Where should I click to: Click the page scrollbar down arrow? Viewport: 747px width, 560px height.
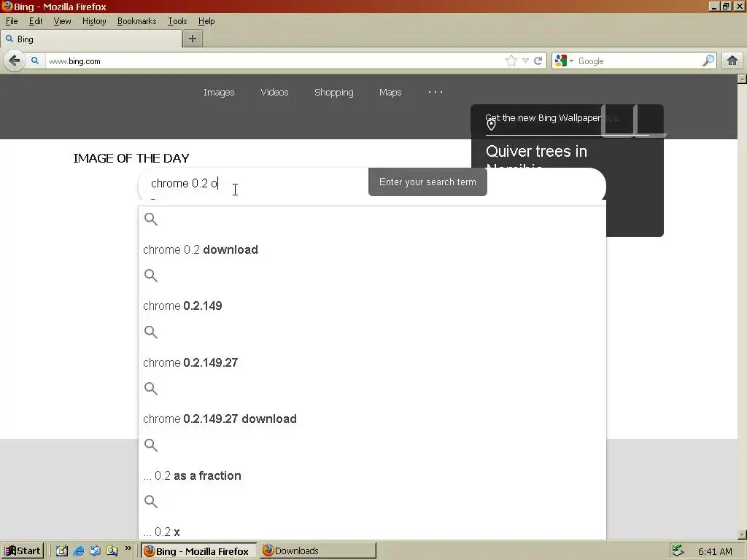tap(742, 534)
